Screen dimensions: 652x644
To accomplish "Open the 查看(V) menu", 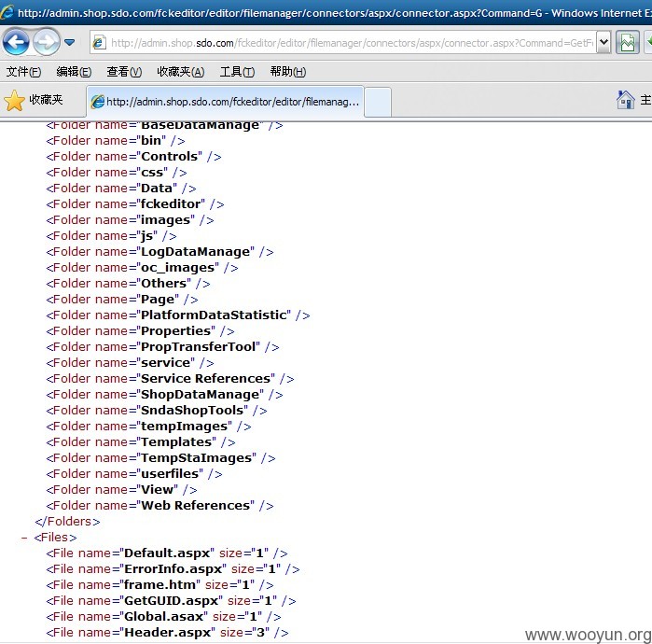I will pyautogui.click(x=124, y=72).
